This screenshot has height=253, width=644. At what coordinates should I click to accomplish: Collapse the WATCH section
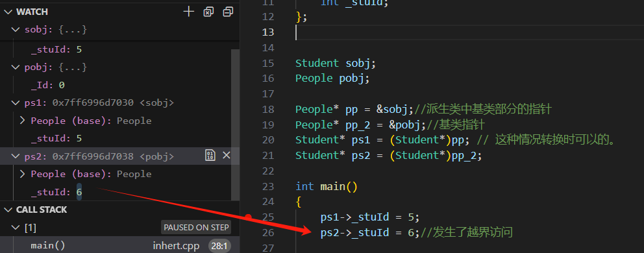(7, 12)
